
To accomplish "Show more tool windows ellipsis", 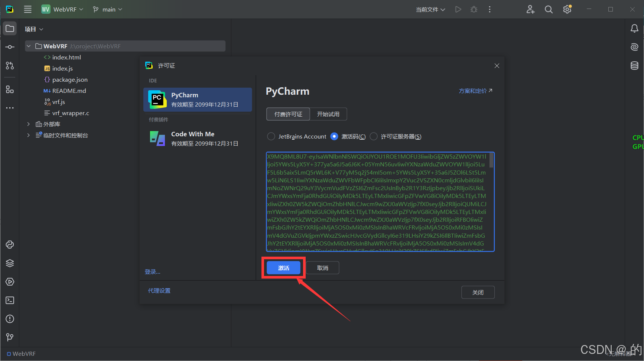I will tap(10, 108).
